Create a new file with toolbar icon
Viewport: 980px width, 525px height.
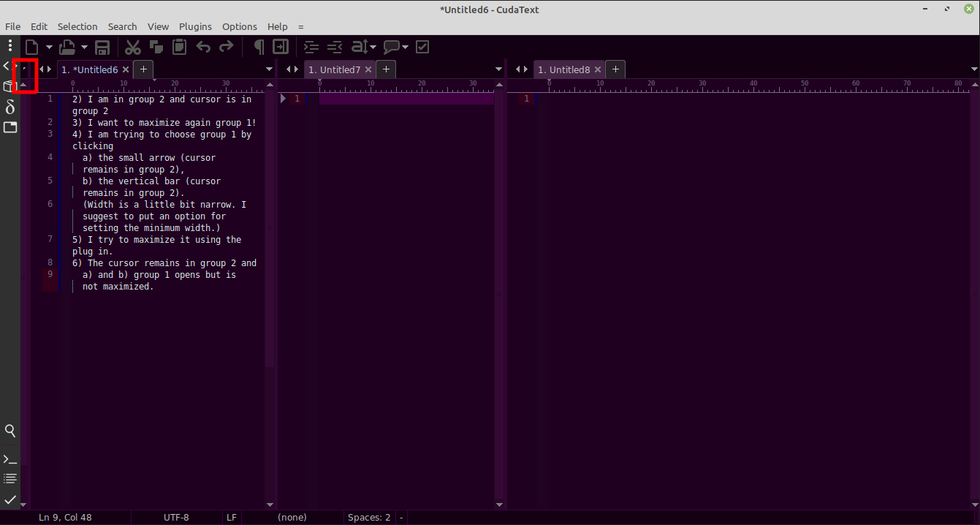(31, 47)
